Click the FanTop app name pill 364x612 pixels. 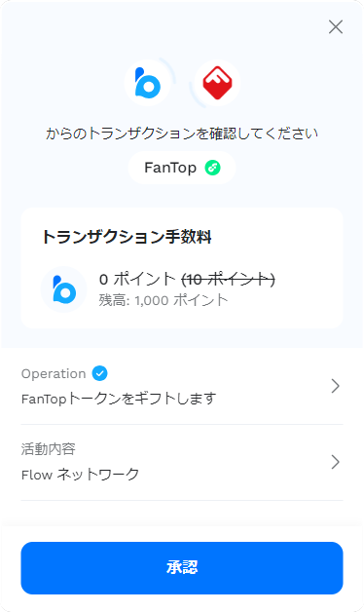(182, 168)
